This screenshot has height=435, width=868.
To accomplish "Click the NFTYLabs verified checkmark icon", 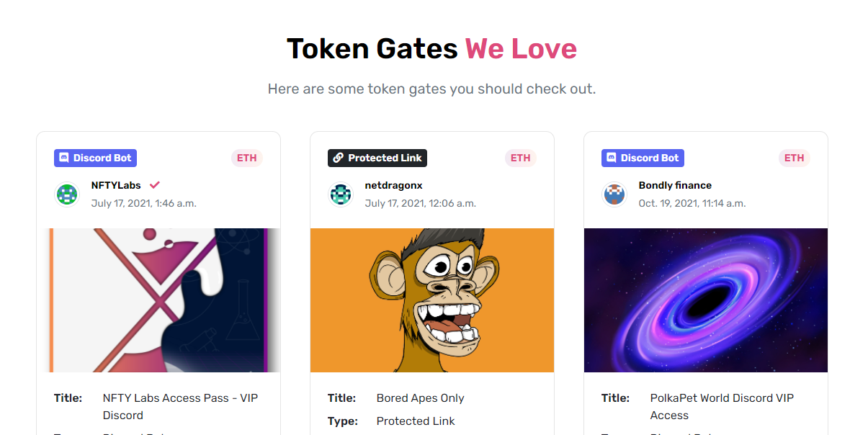I will 154,185.
